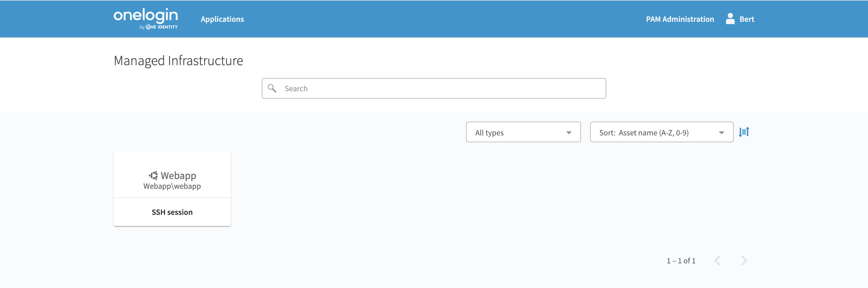Toggle the sort direction icon
This screenshot has width=868, height=288.
click(x=744, y=132)
